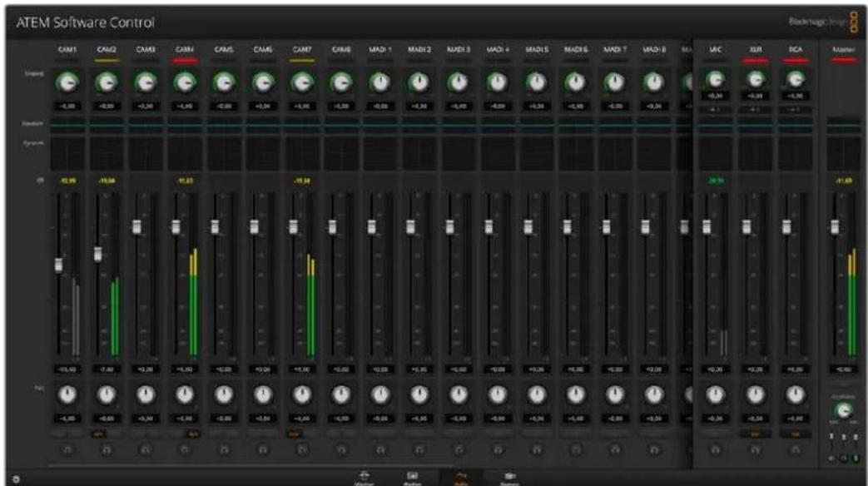Open the MADI 2 dynamics display
The height and width of the screenshot is (486, 868).
tap(419, 153)
